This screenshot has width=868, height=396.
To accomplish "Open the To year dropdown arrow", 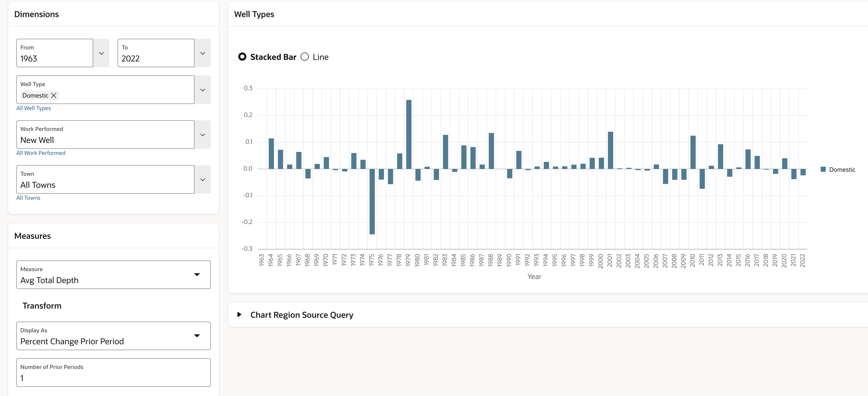I will [203, 53].
